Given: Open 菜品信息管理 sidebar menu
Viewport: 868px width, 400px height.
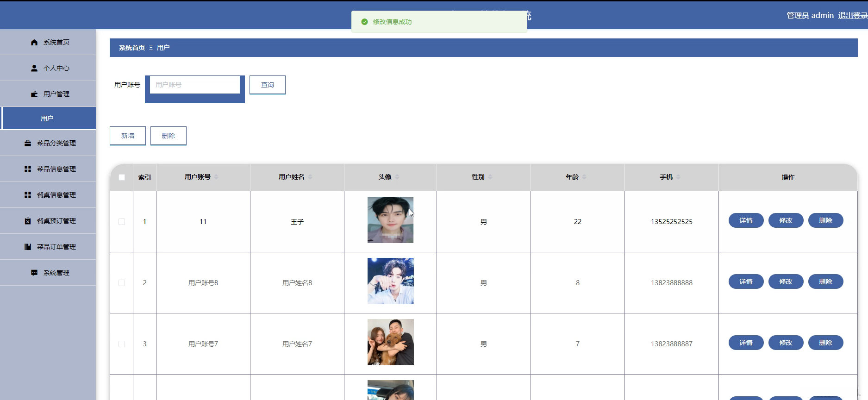Looking at the screenshot, I should point(48,169).
